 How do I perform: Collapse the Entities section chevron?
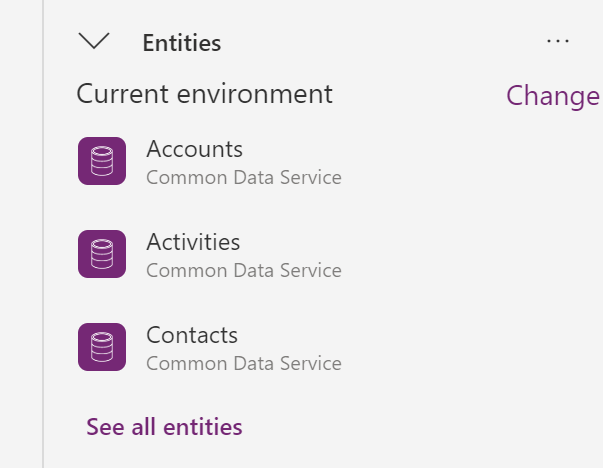coord(94,42)
